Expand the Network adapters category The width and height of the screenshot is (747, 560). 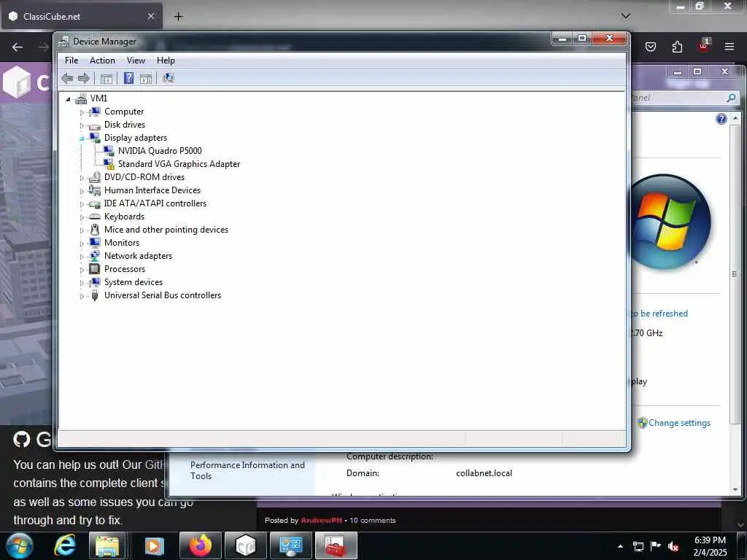pos(82,257)
